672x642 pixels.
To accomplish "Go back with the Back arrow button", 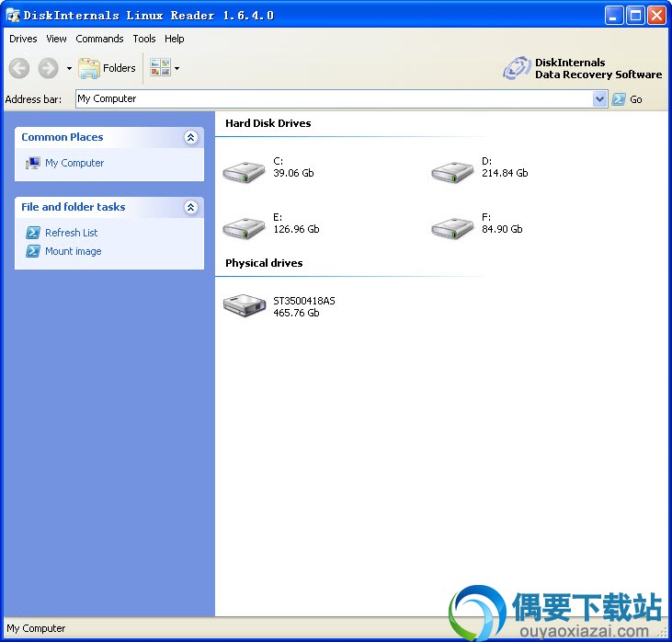I will 19,68.
